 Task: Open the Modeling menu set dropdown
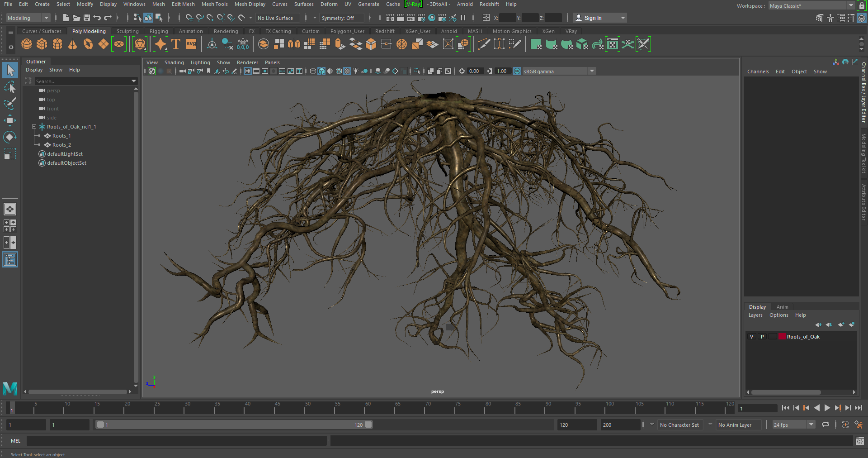click(28, 18)
